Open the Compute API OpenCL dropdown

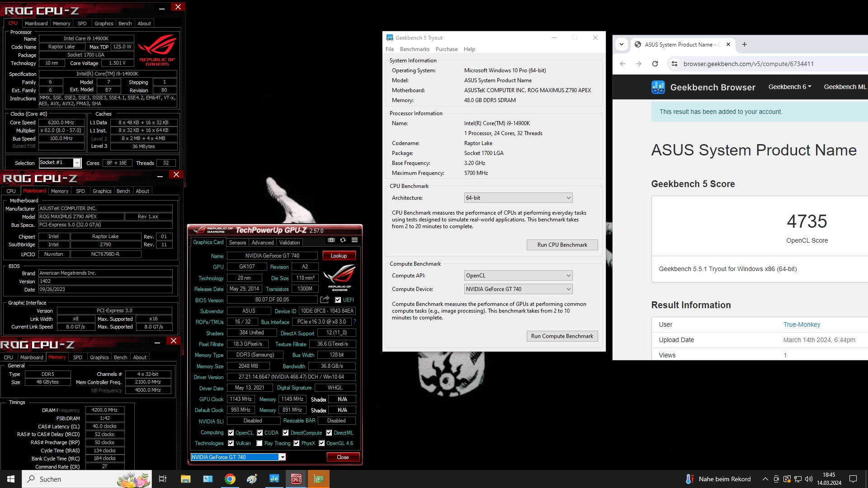coord(519,276)
